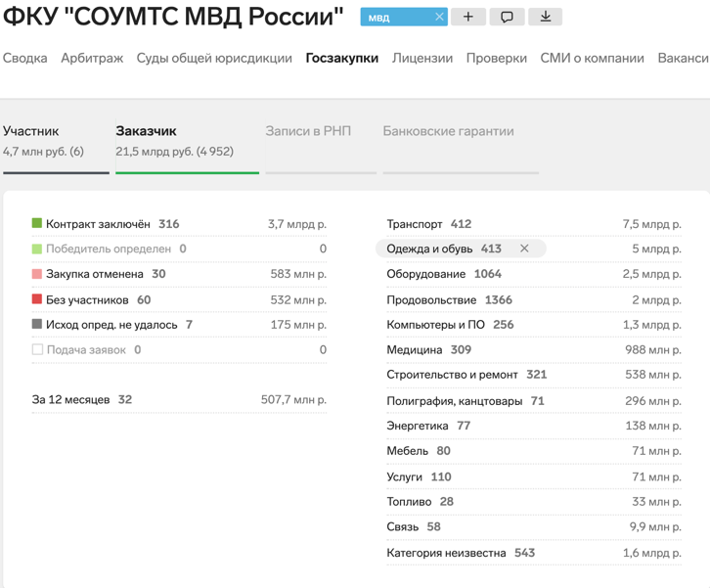This screenshot has height=588, width=710.
Task: Click the 5 млрд р. amount
Action: pyautogui.click(x=656, y=249)
